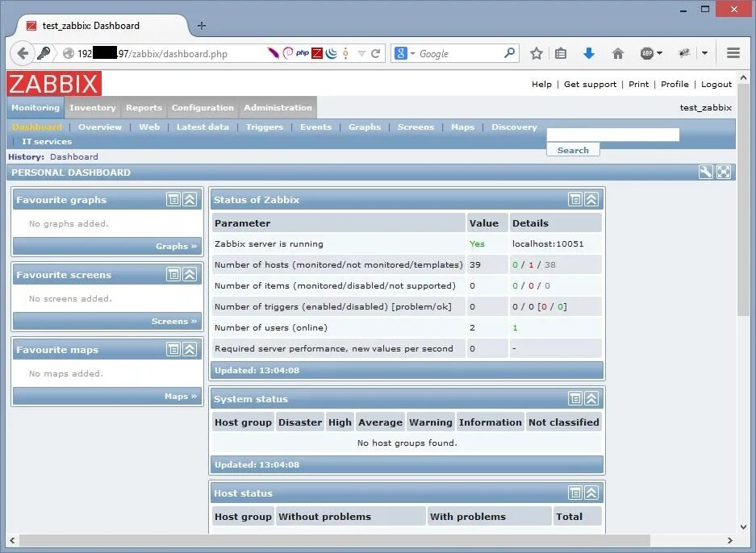Open the Monitoring main tab
The image size is (756, 553).
click(x=36, y=107)
